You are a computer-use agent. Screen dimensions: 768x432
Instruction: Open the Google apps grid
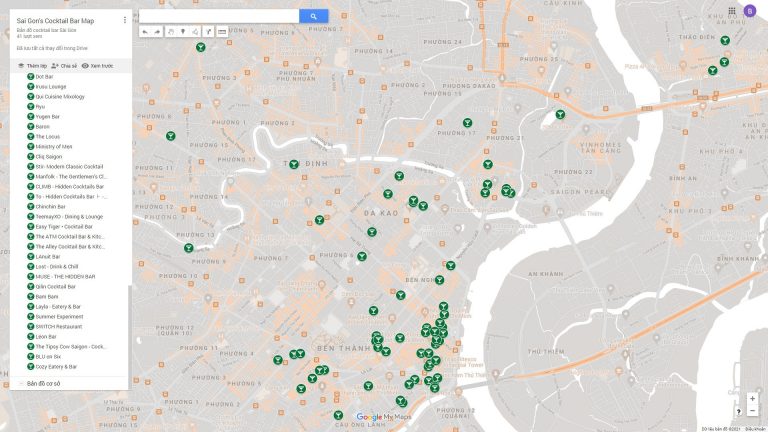732,11
